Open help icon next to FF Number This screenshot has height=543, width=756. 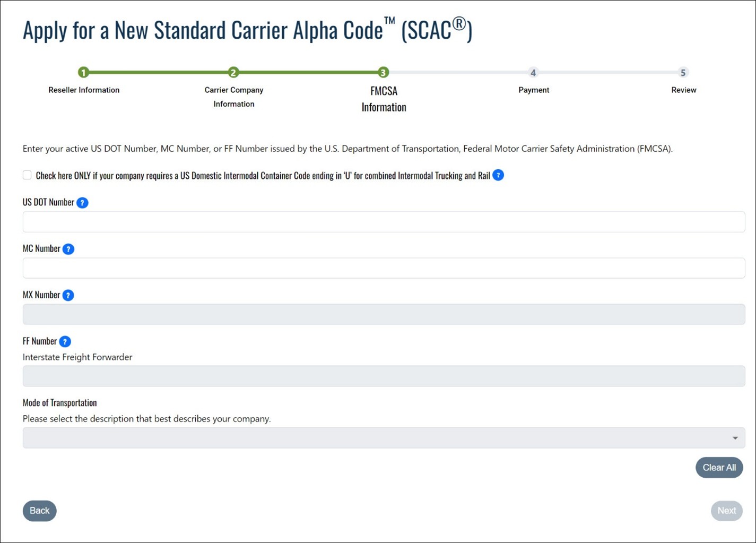65,341
